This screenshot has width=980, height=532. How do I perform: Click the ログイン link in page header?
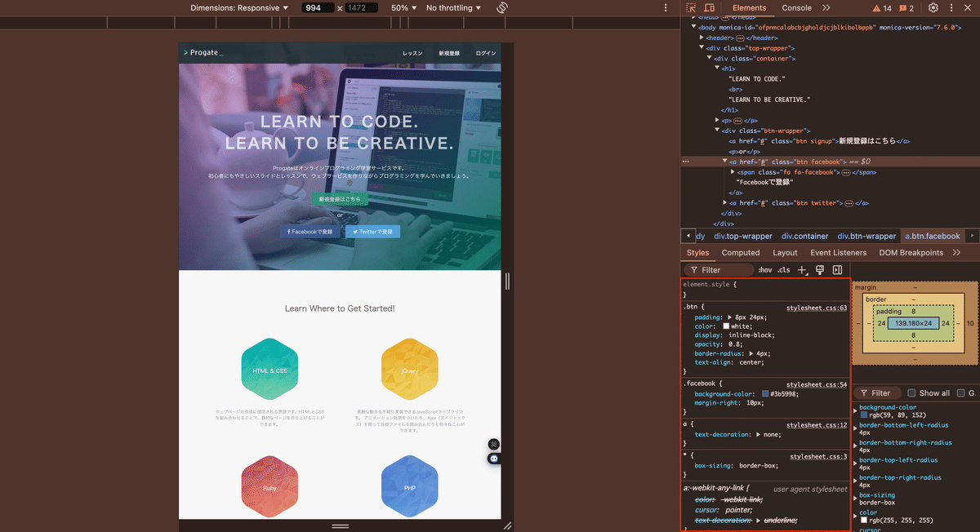(486, 53)
